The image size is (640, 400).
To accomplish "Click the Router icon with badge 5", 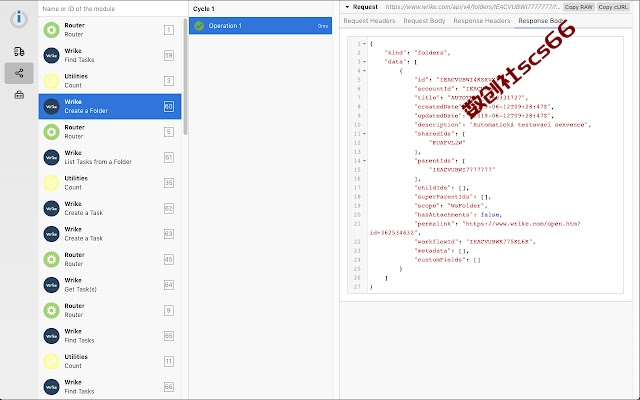I will coord(51,132).
